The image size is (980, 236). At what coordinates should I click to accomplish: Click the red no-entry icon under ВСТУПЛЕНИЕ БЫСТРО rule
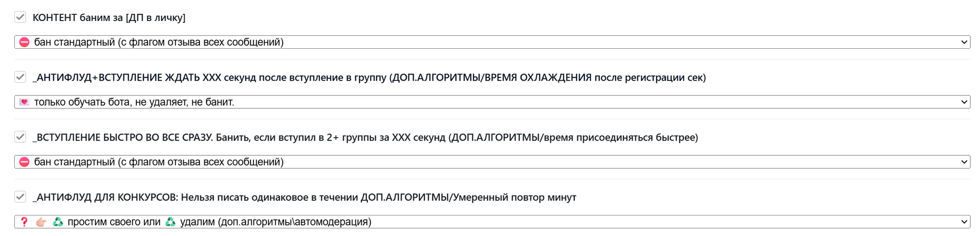click(x=24, y=162)
